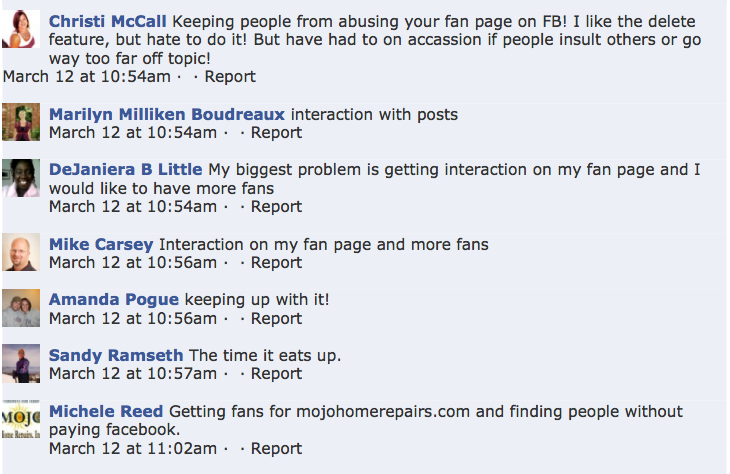The height and width of the screenshot is (474, 730).
Task: Open Christi McCall's profile picture
Action: (x=21, y=29)
